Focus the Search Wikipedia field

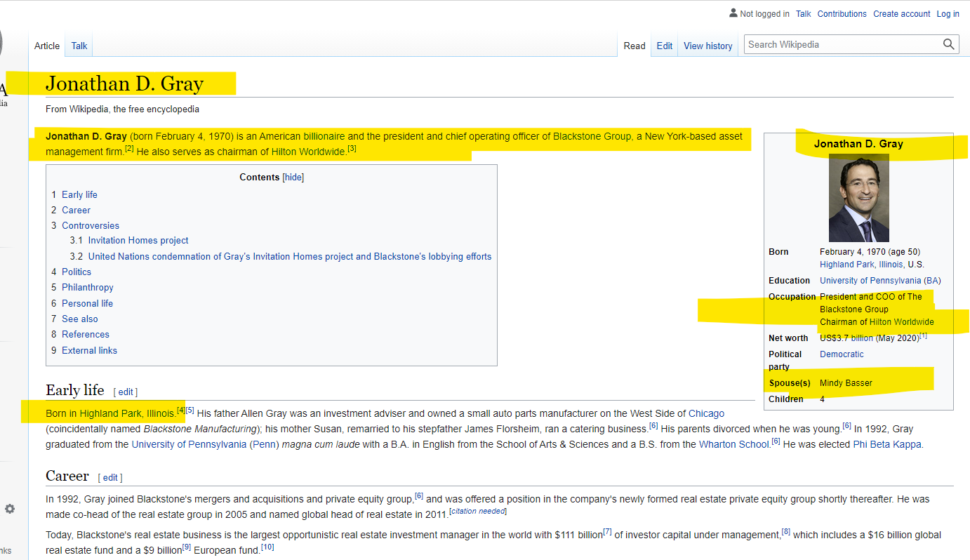pyautogui.click(x=844, y=44)
